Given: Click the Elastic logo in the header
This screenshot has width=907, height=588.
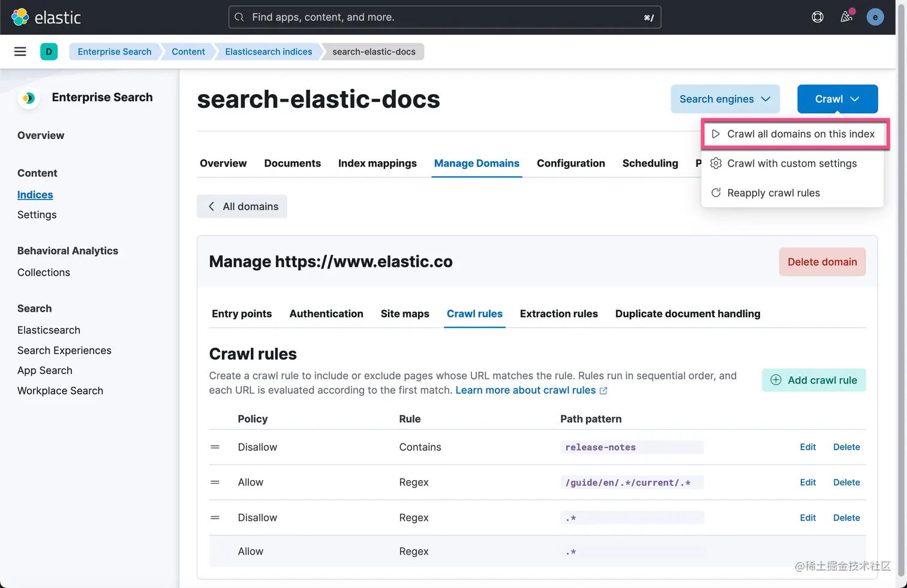Looking at the screenshot, I should pos(46,17).
